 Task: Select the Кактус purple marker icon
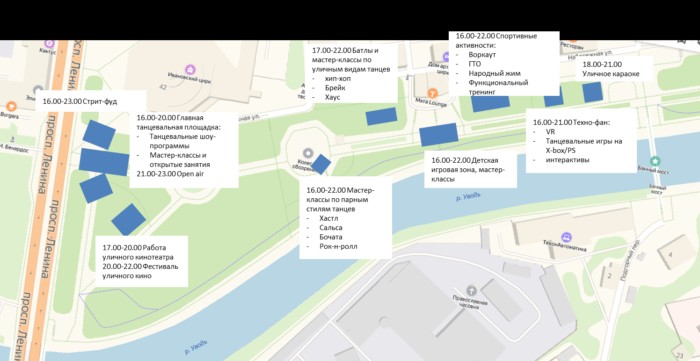tap(50, 44)
